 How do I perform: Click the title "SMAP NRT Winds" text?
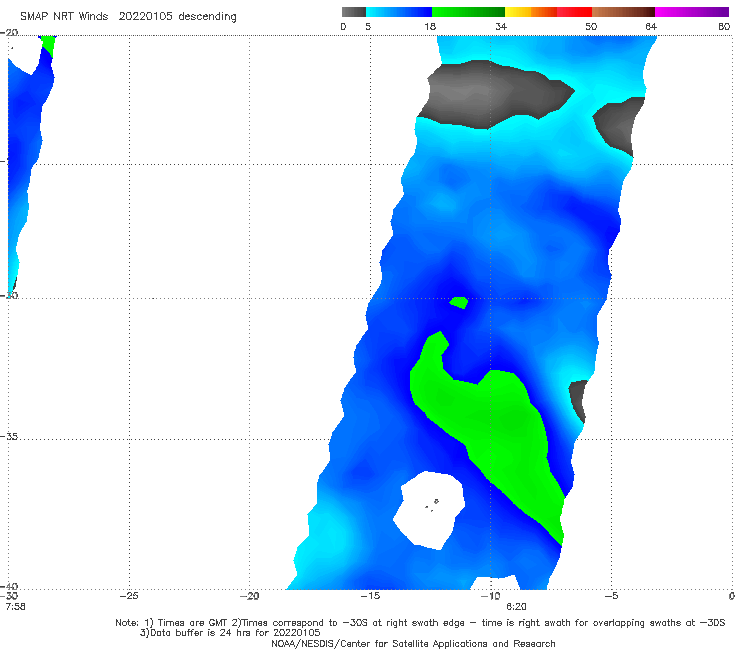(x=64, y=16)
